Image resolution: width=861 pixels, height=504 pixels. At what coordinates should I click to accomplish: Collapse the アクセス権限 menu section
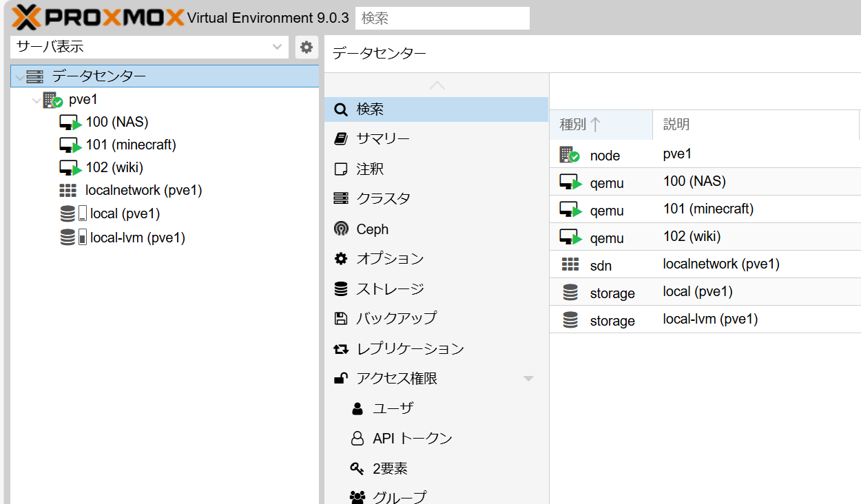point(528,379)
